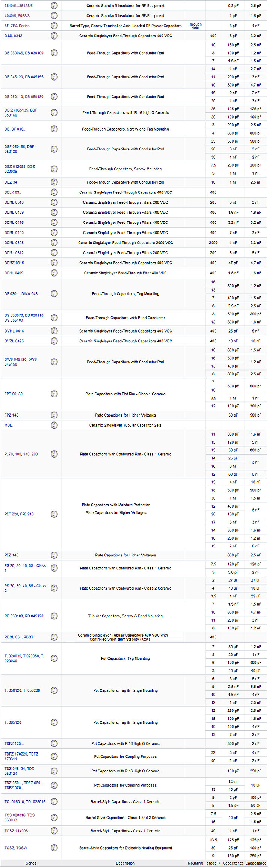Image resolution: width=269 pixels, height=868 pixels.
Task: Show info for 5F, 7FA Series
Action: tap(54, 26)
